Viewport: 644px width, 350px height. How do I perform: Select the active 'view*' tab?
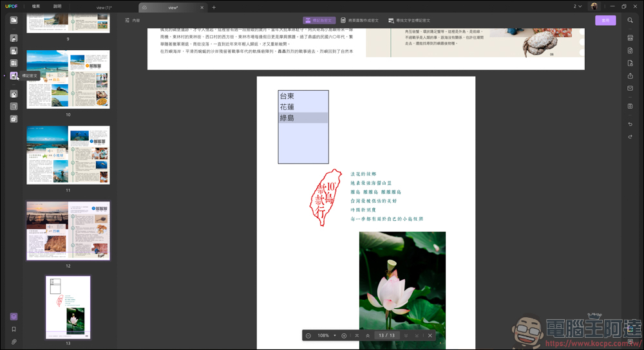[x=173, y=7]
